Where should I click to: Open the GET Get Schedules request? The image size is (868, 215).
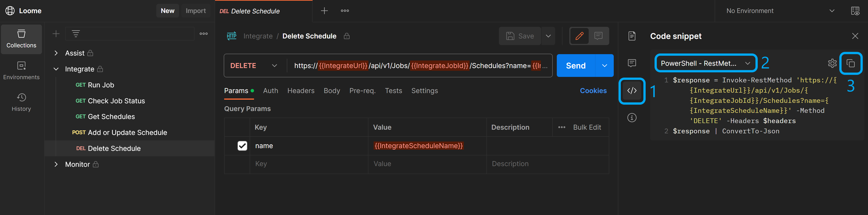click(x=130, y=117)
